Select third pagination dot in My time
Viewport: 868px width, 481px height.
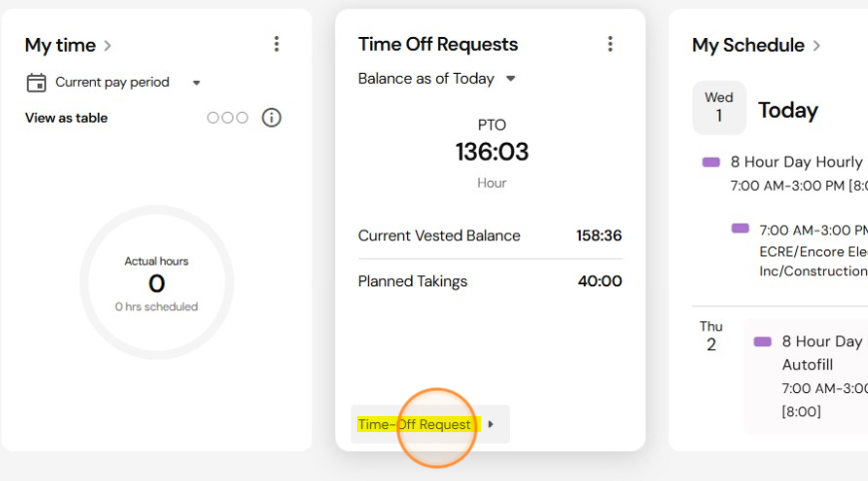241,118
